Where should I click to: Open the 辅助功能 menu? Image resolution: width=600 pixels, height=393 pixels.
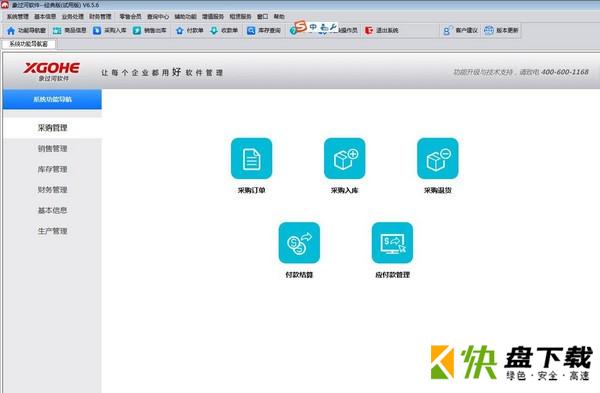tap(186, 16)
